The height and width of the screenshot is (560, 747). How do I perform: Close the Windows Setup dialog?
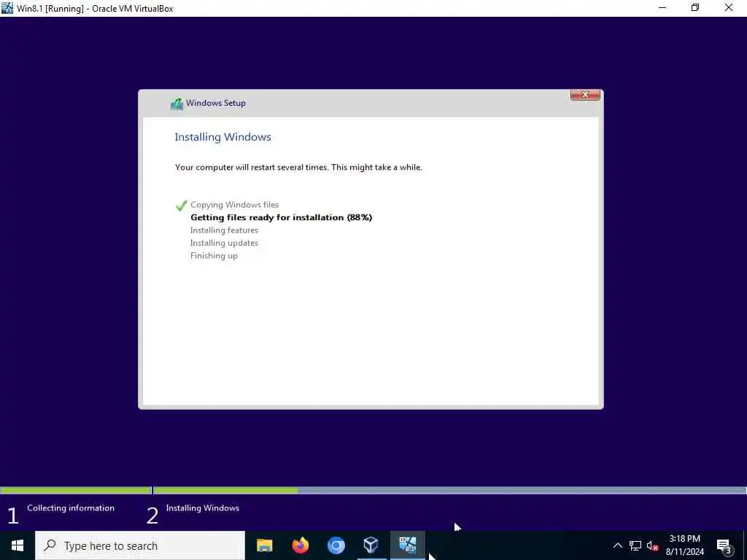tap(585, 95)
